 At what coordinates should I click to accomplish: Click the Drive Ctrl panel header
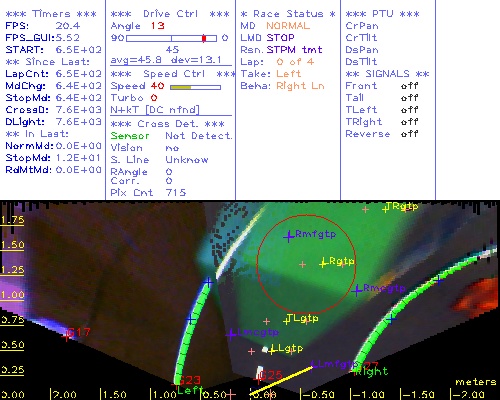click(x=170, y=14)
